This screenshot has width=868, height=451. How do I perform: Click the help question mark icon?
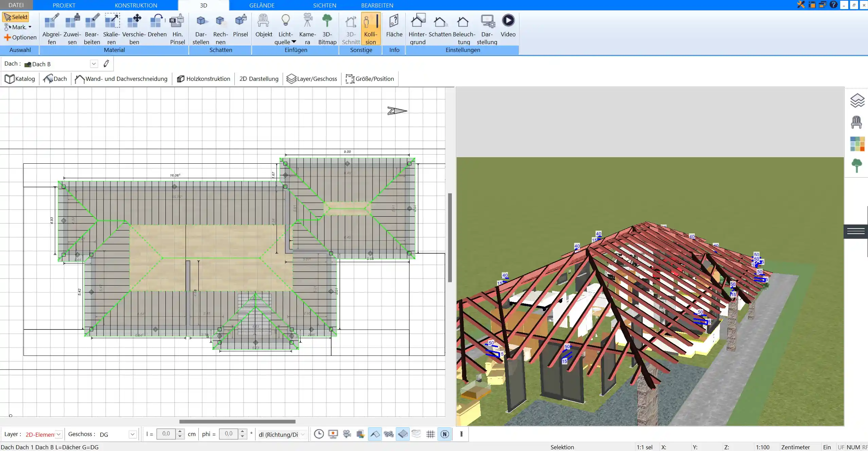pos(833,5)
